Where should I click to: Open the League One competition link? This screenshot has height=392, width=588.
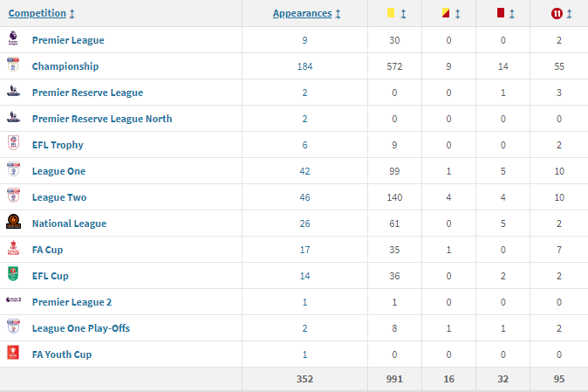click(x=58, y=171)
